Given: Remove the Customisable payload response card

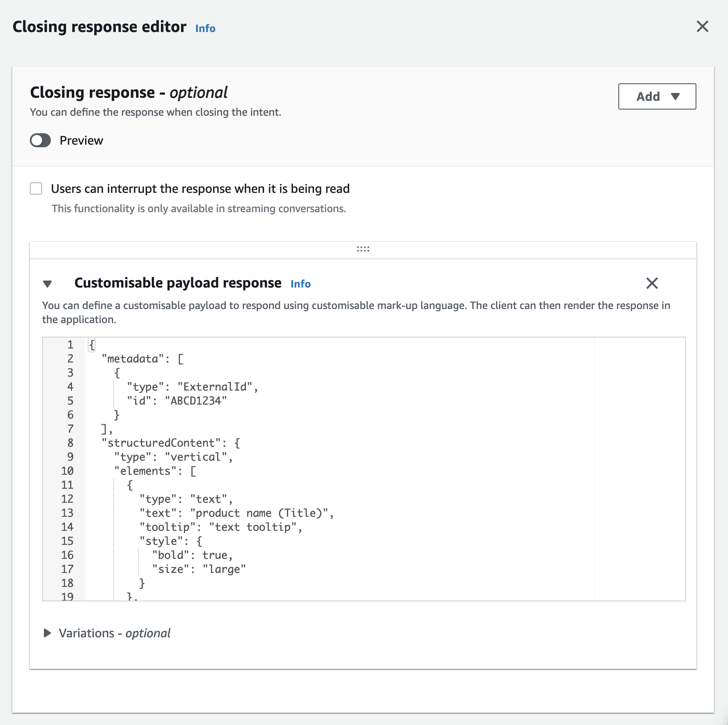Looking at the screenshot, I should (652, 283).
